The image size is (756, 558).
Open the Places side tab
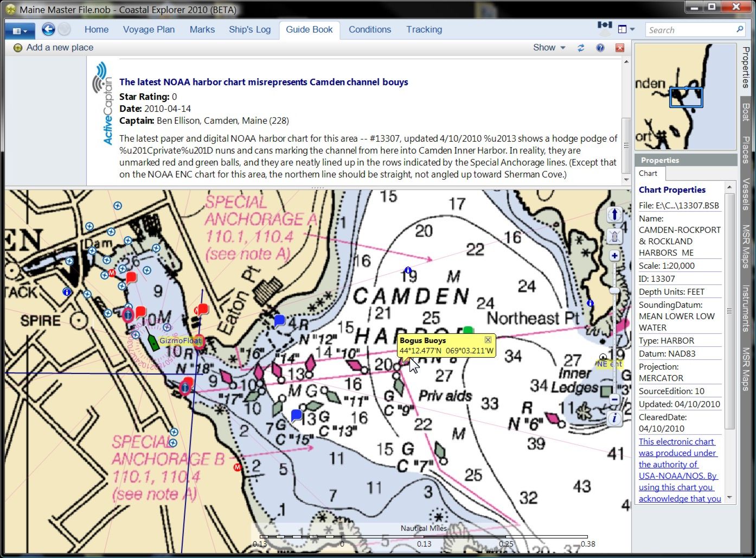tap(746, 150)
